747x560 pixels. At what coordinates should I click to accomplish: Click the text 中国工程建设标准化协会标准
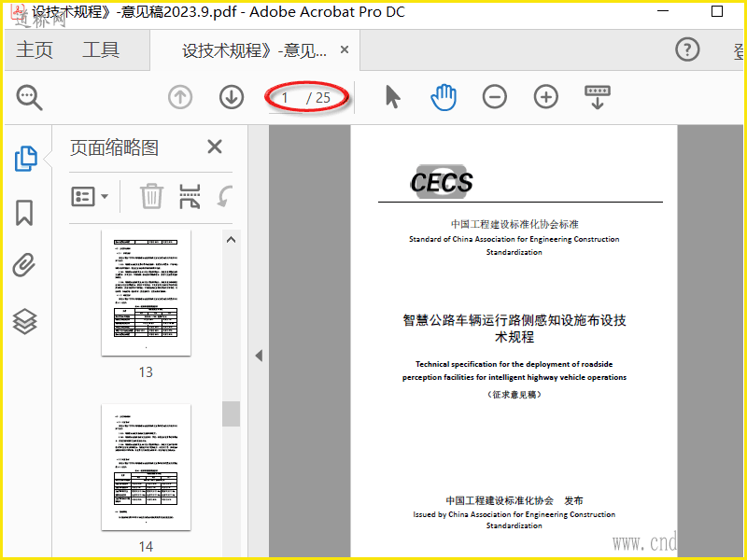pos(514,224)
